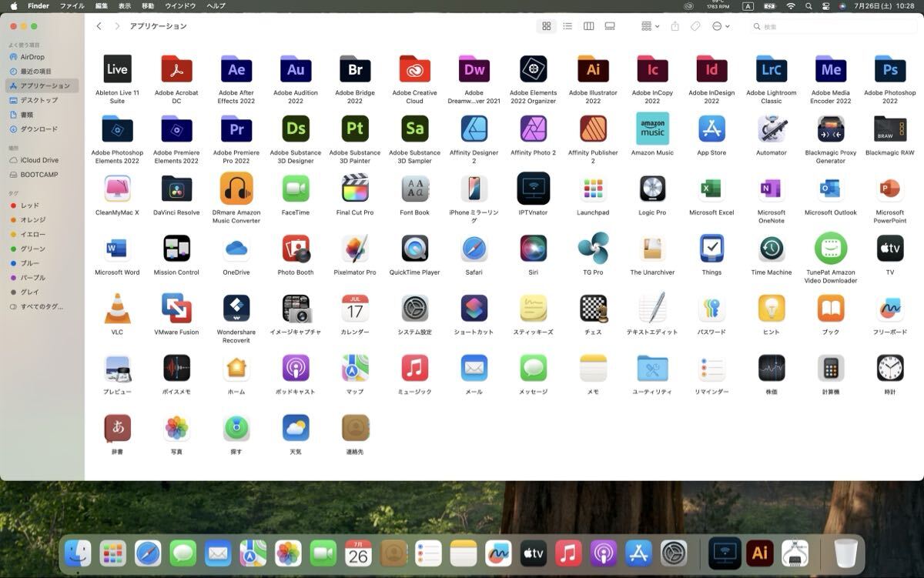Launch Time Machine

coord(772,249)
